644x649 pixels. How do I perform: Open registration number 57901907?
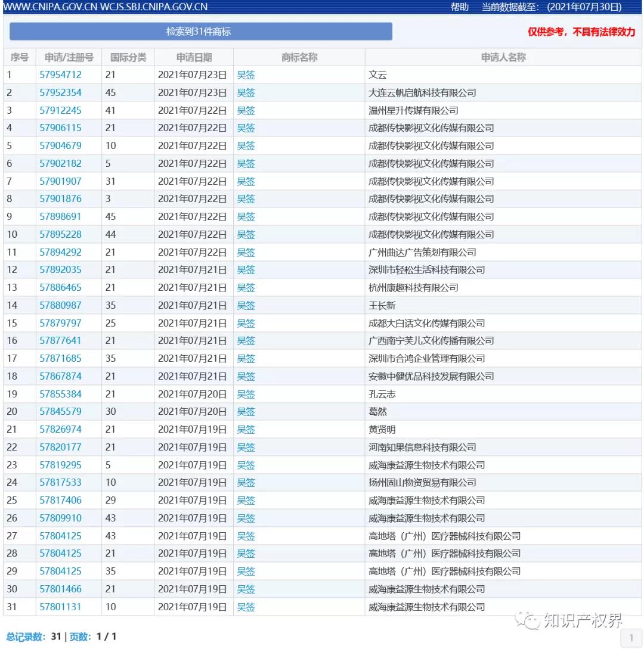tap(60, 181)
